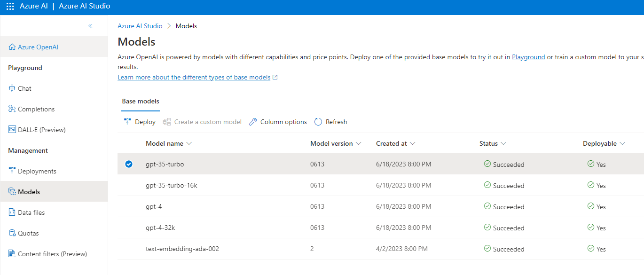
Task: Open Quotas page
Action: [54, 233]
